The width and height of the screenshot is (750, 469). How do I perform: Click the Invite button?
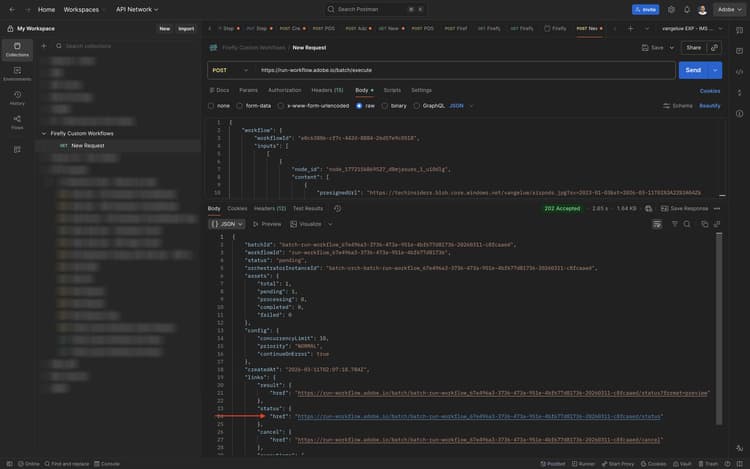point(645,10)
